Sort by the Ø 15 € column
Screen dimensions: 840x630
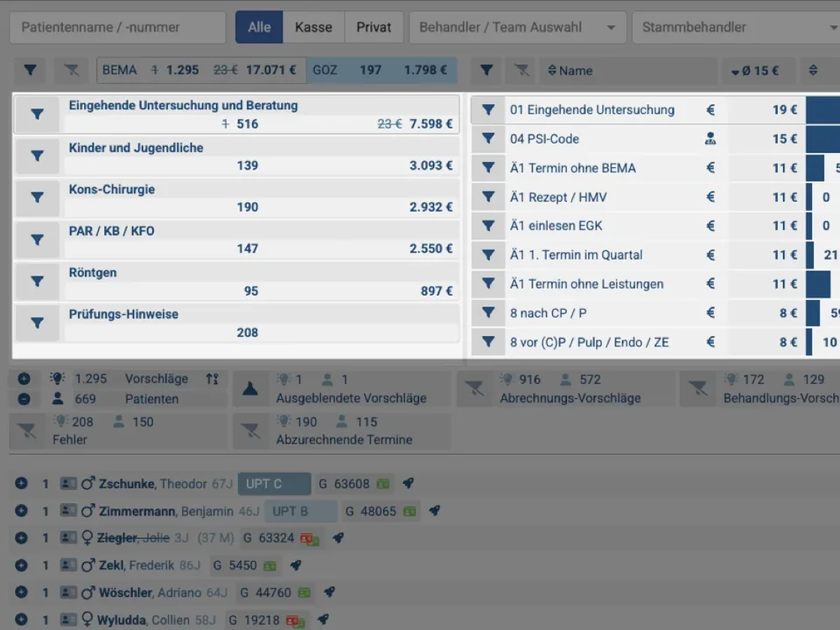pos(758,71)
